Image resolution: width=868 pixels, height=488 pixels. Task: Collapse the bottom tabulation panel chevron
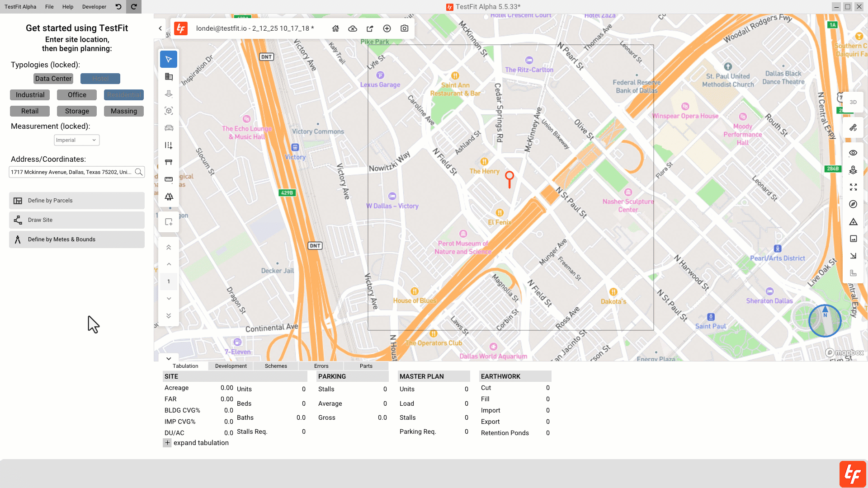point(169,358)
